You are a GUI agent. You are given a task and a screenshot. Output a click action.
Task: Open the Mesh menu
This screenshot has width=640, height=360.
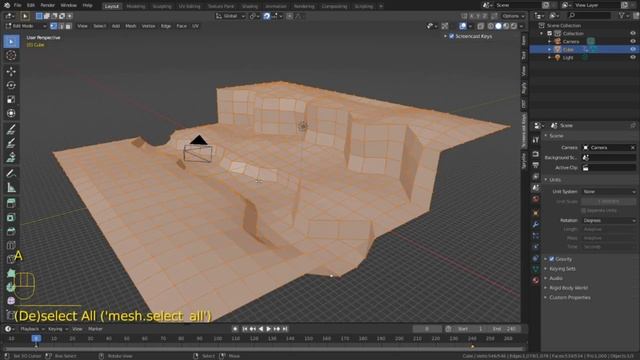click(131, 26)
